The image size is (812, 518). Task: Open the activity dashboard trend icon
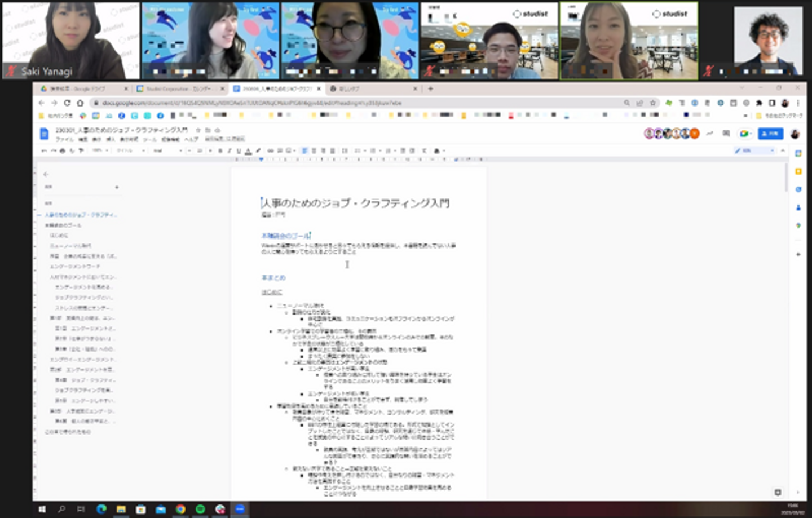point(709,134)
